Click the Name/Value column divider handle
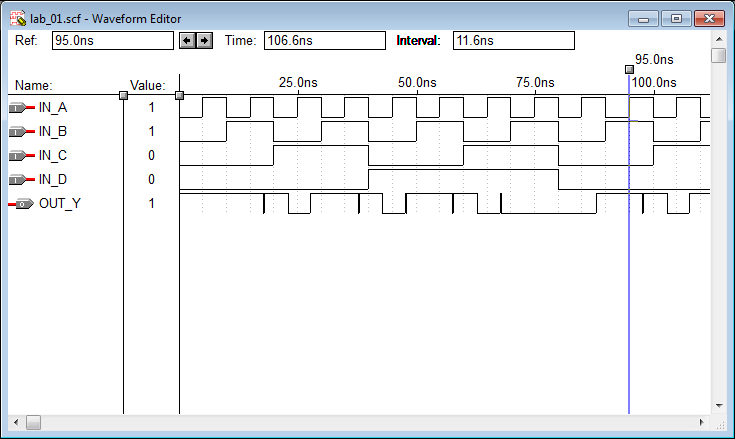Image resolution: width=735 pixels, height=439 pixels. pos(123,96)
